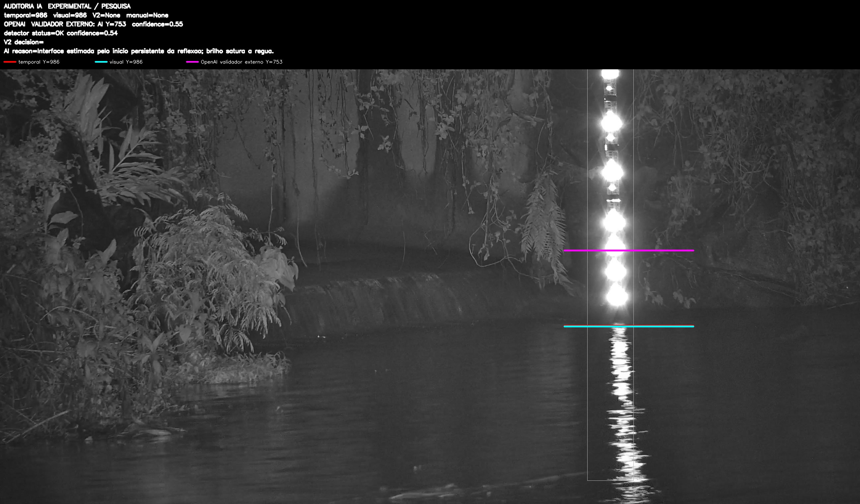Select 'OPENAI VALIDADOR EXTERNO: AI Y=753' text
This screenshot has width=860, height=504.
[65, 24]
